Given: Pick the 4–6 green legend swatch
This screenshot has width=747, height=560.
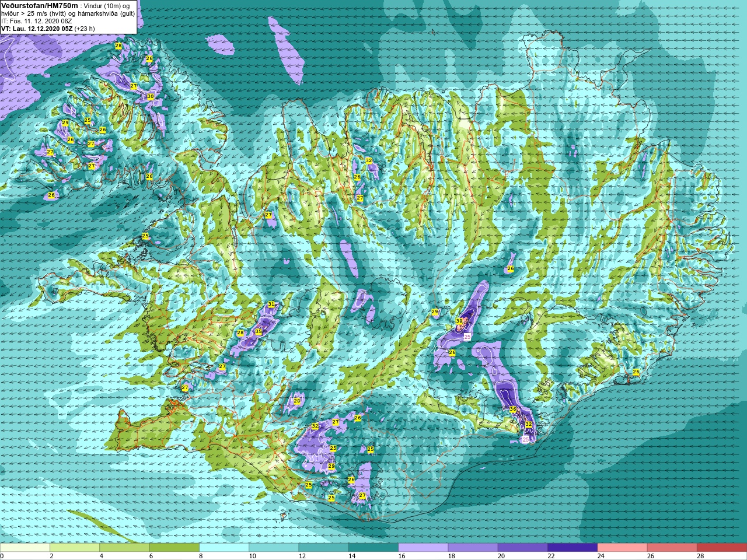Looking at the screenshot, I should 124,547.
